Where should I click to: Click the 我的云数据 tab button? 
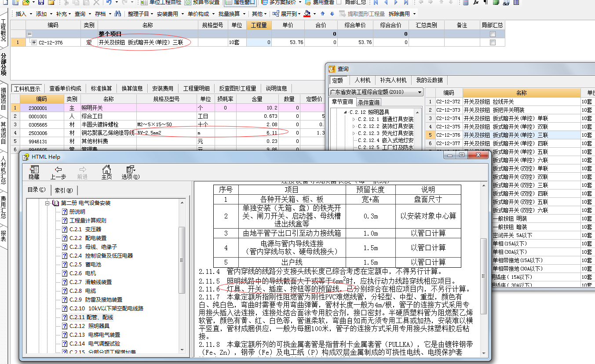click(429, 80)
